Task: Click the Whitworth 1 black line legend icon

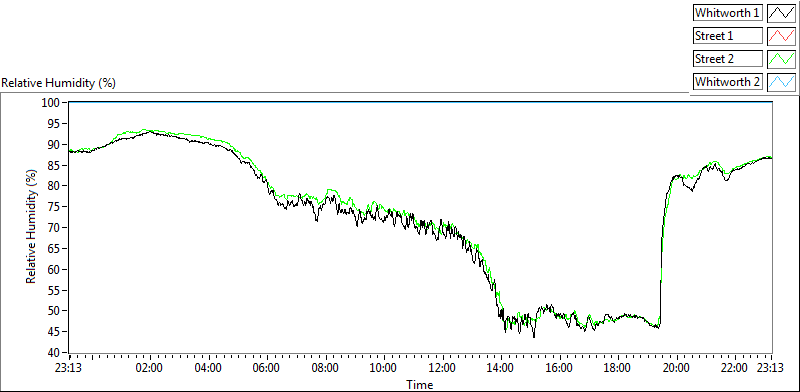Action: 781,13
